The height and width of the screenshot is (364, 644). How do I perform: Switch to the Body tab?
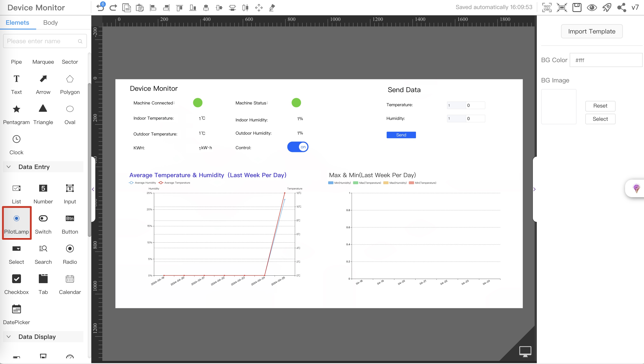pos(50,22)
